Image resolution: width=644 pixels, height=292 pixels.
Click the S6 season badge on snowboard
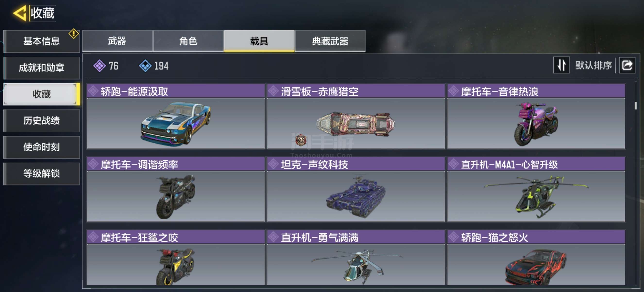click(x=301, y=140)
